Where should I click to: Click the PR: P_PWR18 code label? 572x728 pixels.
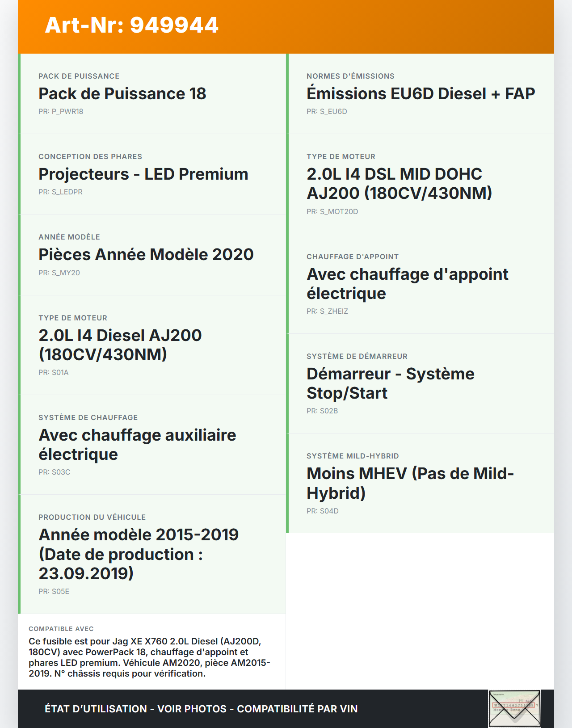click(61, 112)
